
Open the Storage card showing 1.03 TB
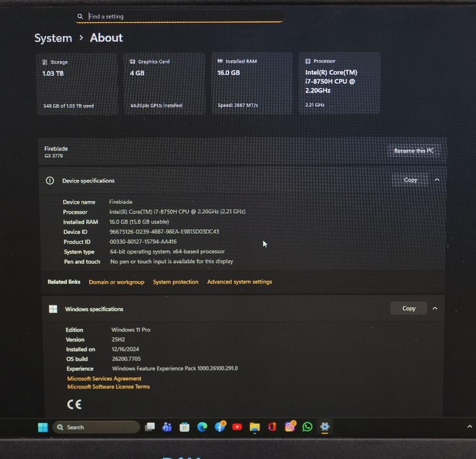(77, 84)
